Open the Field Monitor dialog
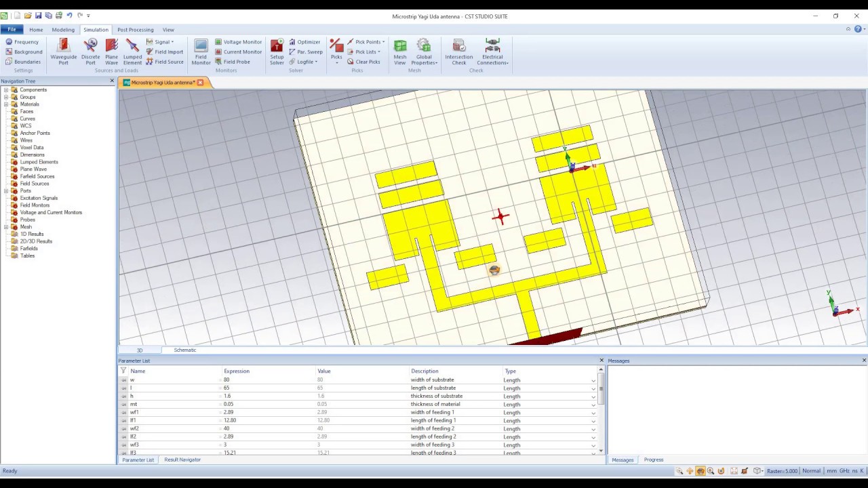 tap(201, 52)
